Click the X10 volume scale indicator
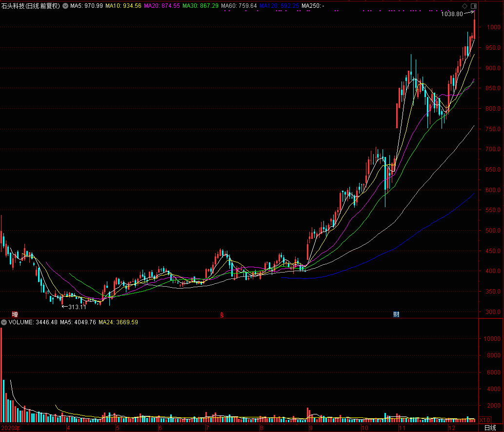Viewport: 504px width, 432px height. click(x=484, y=420)
